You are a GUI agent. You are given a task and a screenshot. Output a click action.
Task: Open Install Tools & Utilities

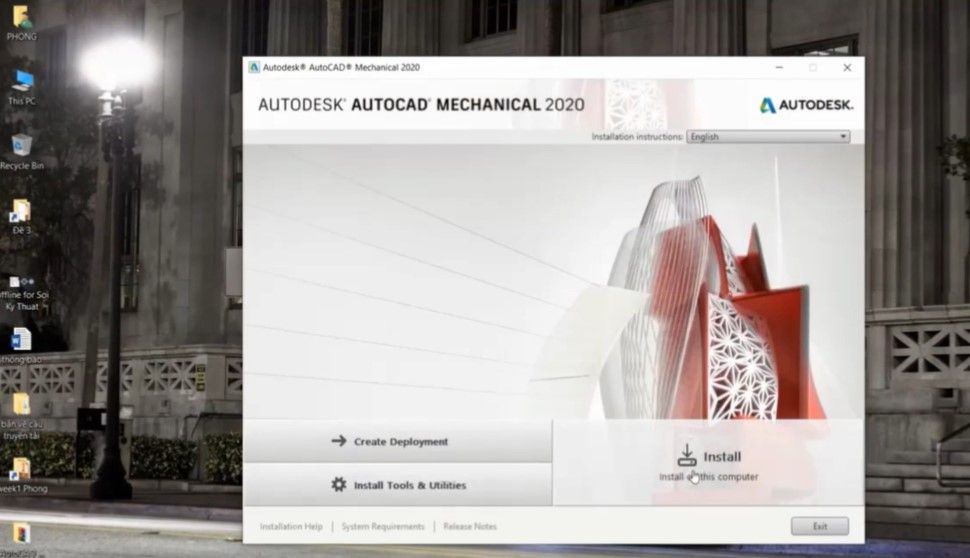[x=397, y=484]
